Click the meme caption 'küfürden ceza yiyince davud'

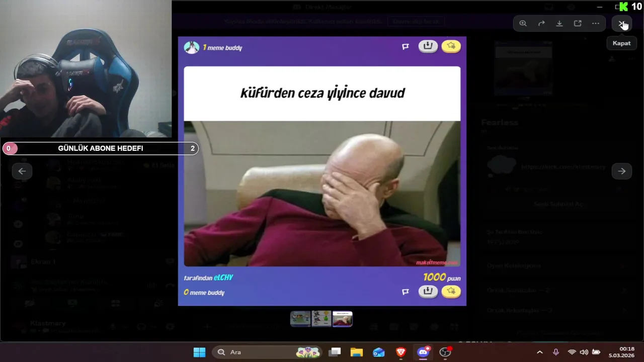[x=323, y=93]
